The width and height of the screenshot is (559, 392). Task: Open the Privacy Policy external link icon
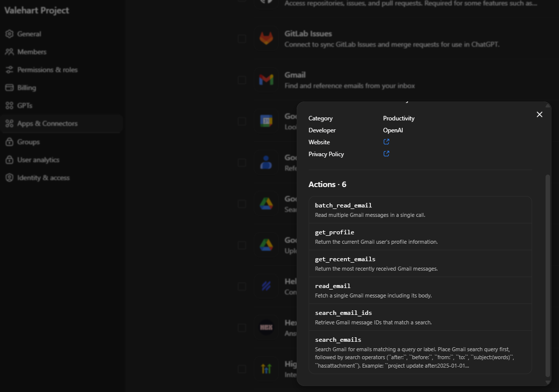pos(386,154)
